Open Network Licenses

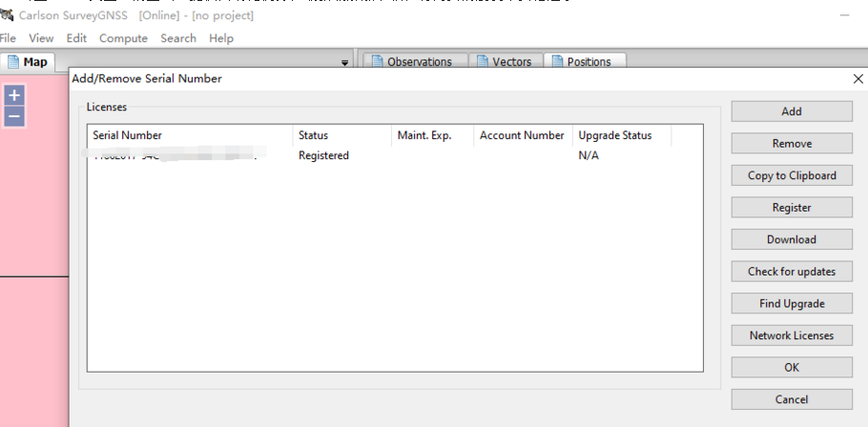coord(792,335)
